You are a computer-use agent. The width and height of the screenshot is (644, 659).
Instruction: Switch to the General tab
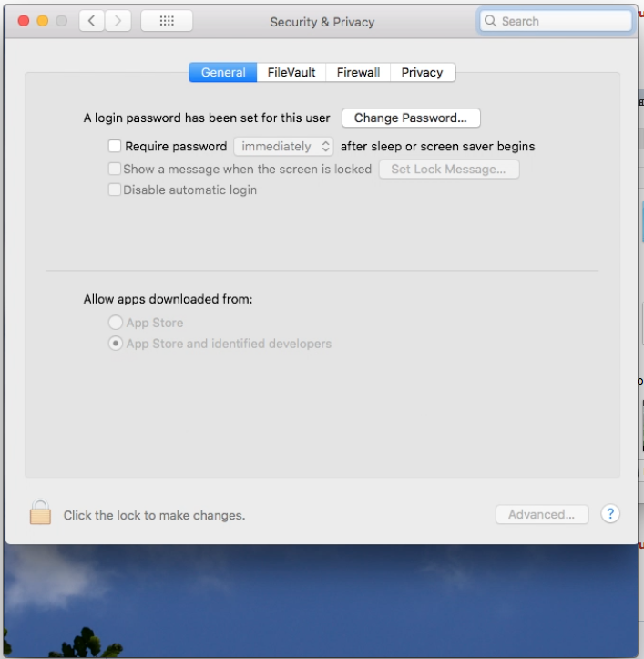[222, 72]
